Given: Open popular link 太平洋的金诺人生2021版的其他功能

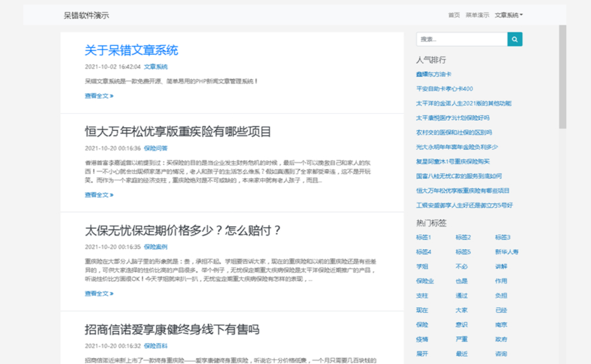Looking at the screenshot, I should click(464, 103).
